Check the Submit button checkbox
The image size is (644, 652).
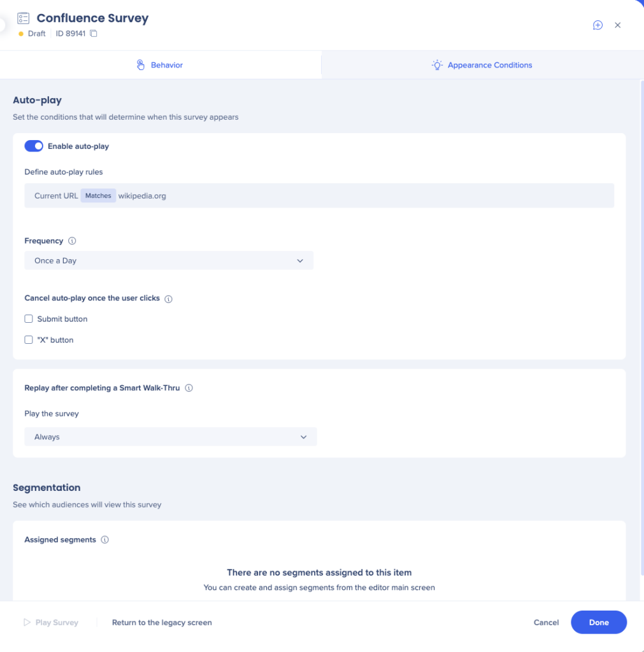[x=29, y=318]
